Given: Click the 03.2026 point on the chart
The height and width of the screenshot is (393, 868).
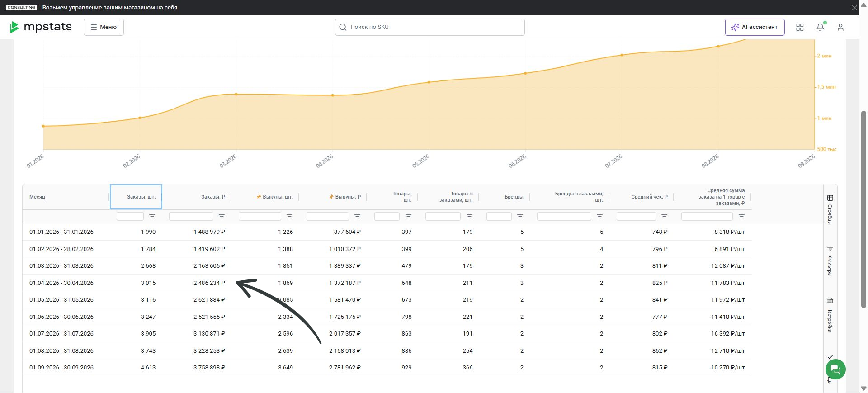Looking at the screenshot, I should tap(236, 94).
